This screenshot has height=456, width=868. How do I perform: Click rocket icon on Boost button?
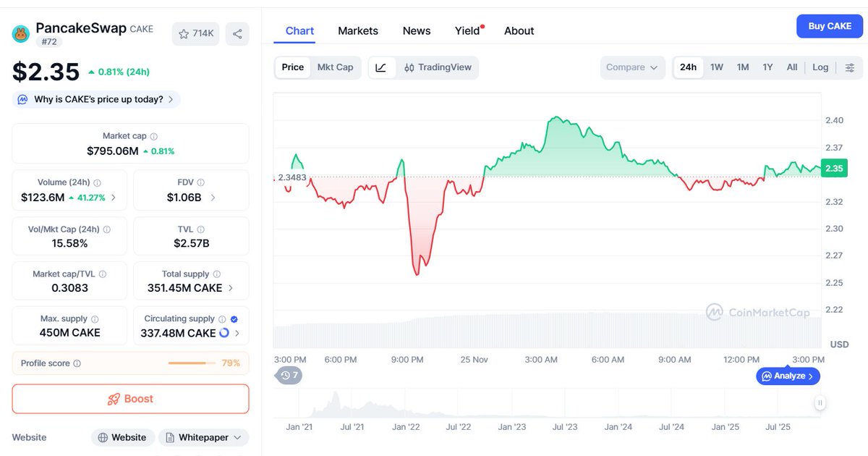point(114,399)
